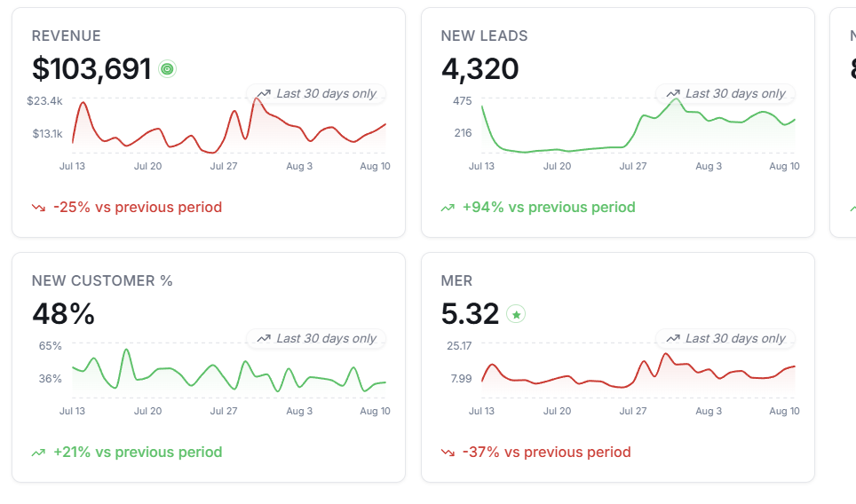This screenshot has width=856, height=504.
Task: Click the trend arrow icon in Revenue's Last 30 days badge
Action: point(265,94)
